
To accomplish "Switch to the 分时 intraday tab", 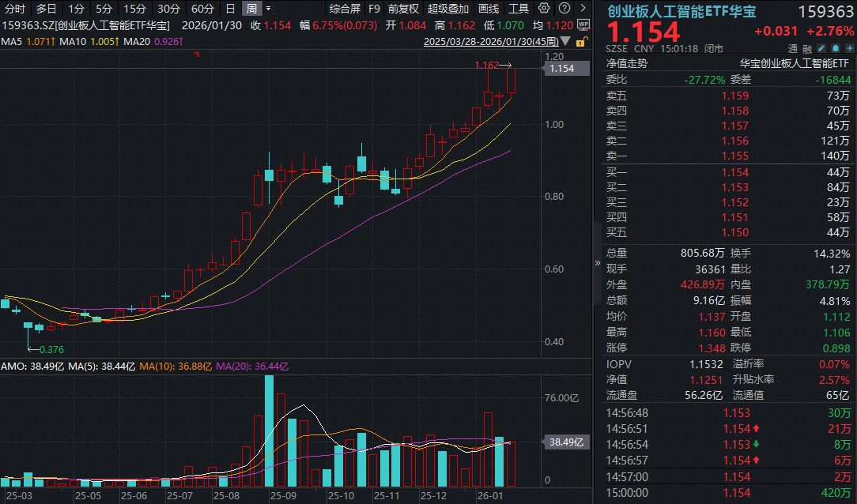I will point(15,9).
